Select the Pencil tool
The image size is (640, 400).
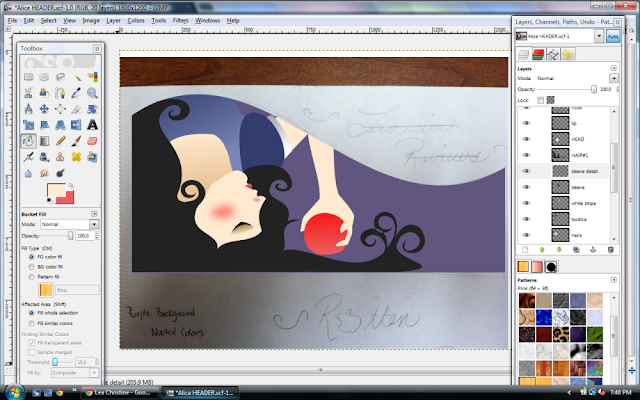[60, 141]
